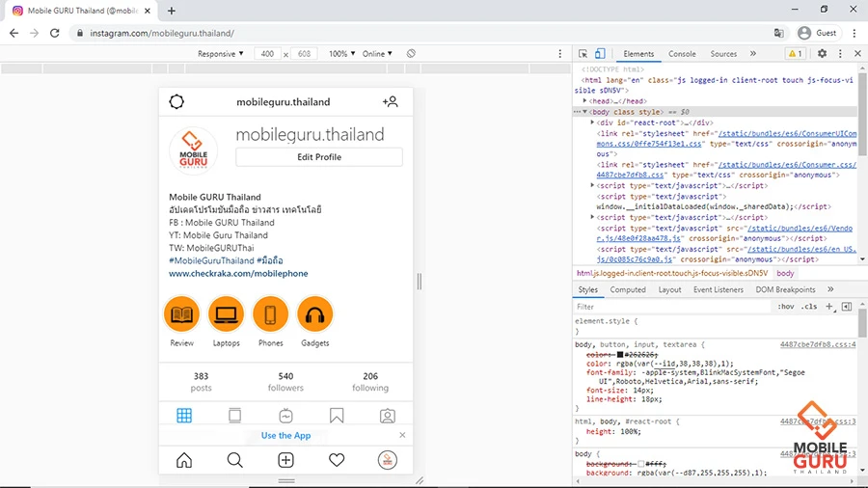The width and height of the screenshot is (868, 488).
Task: Show more styles pane tabs
Action: (830, 289)
